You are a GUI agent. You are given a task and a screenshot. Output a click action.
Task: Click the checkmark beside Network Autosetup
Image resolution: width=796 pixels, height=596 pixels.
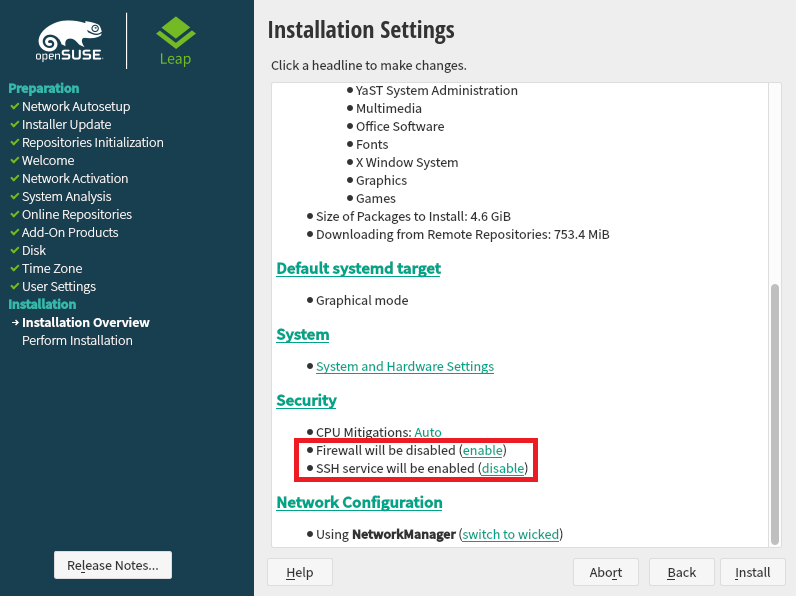pyautogui.click(x=15, y=107)
